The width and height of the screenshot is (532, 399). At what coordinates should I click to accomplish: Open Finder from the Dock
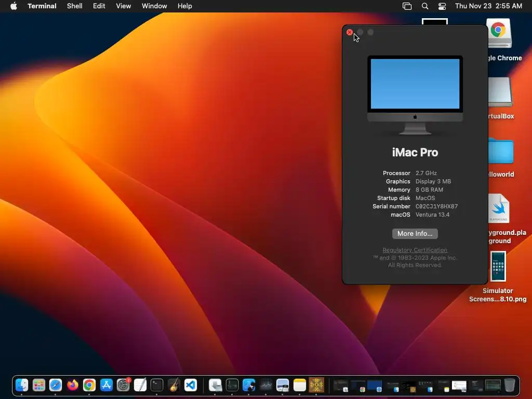click(x=22, y=385)
